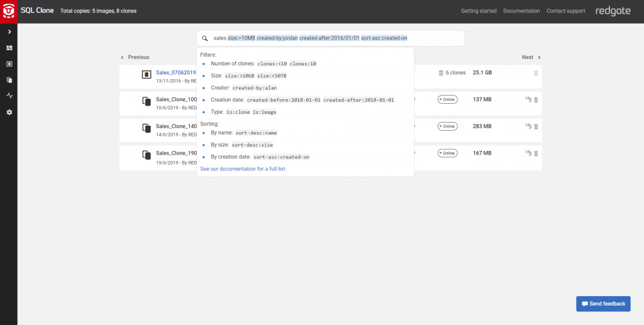Click the Redgate SQL Clone logo
Screen dimensions: 644x325
click(9, 11)
